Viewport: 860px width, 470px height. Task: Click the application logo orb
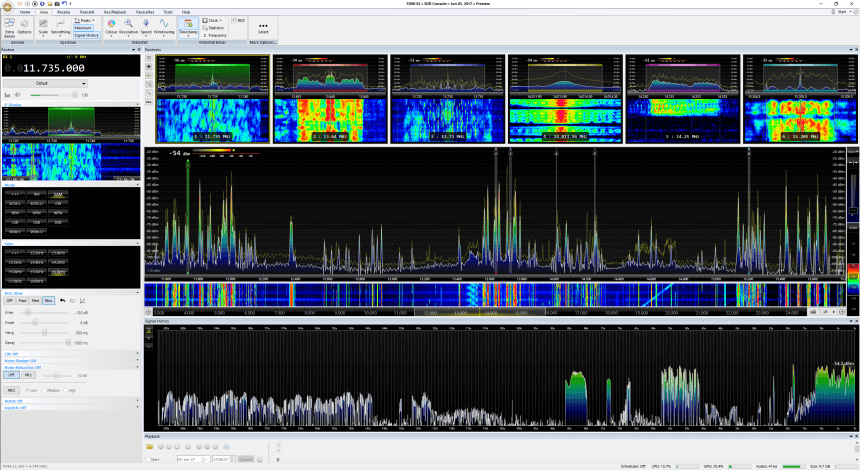(7, 6)
